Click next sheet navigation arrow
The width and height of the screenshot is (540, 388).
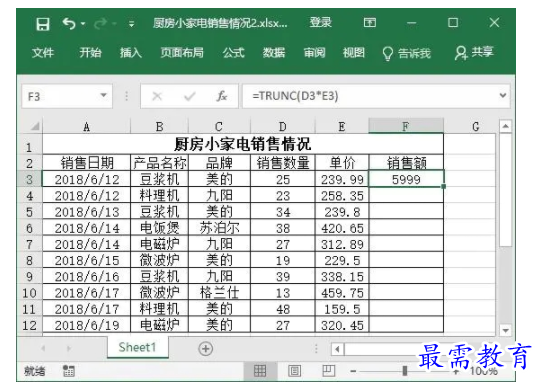[x=69, y=348]
